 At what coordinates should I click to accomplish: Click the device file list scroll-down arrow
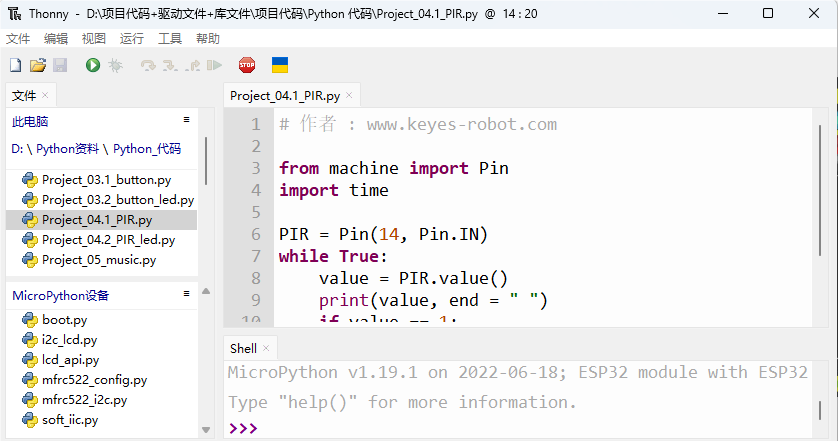click(x=206, y=430)
